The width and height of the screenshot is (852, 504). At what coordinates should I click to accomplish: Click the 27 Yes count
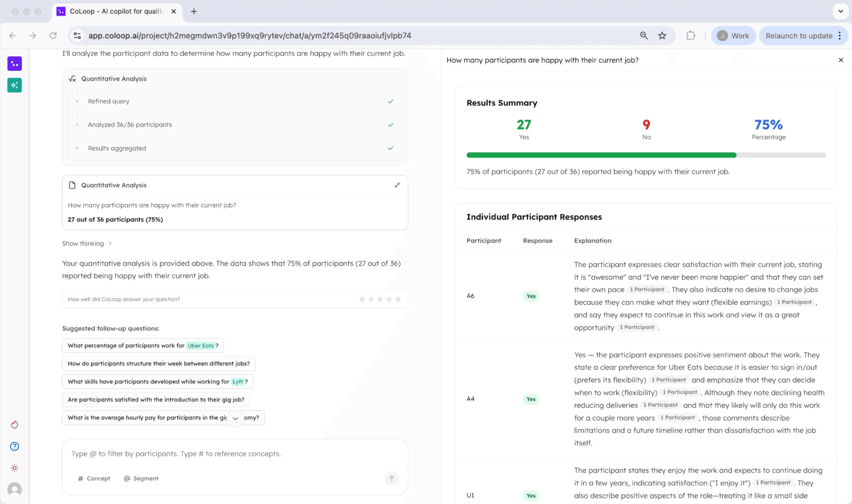coord(524,125)
